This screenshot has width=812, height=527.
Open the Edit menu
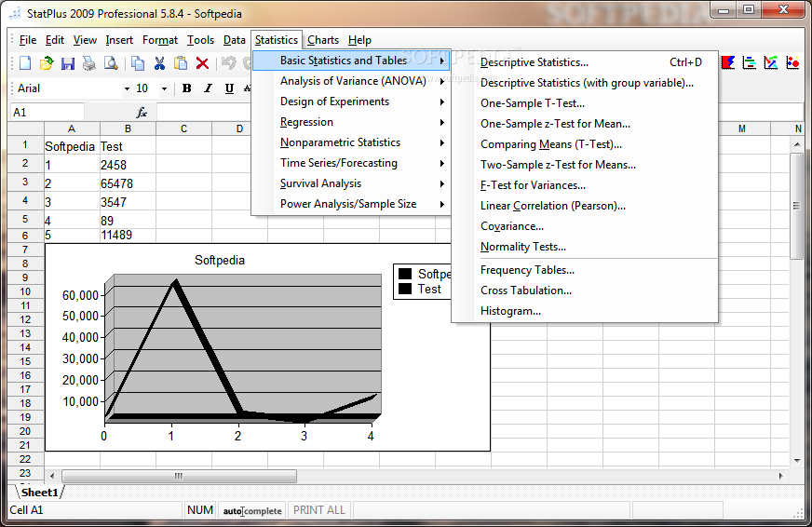(x=54, y=40)
